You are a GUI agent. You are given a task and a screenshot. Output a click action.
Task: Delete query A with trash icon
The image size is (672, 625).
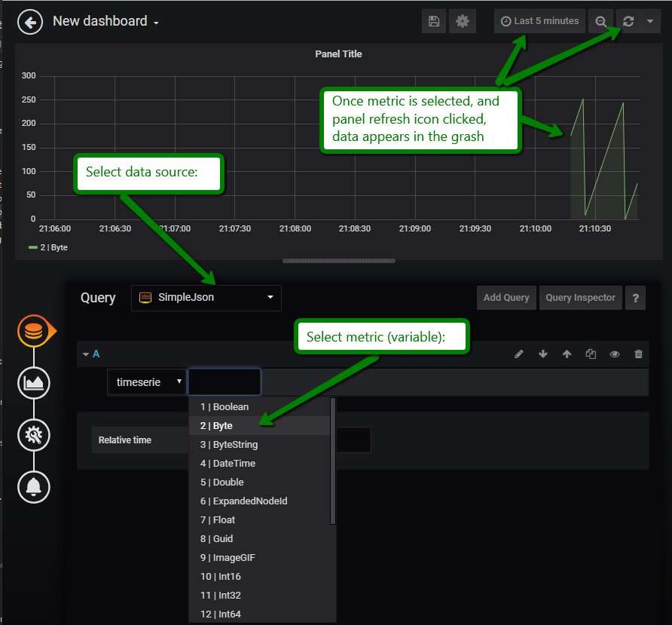click(639, 354)
